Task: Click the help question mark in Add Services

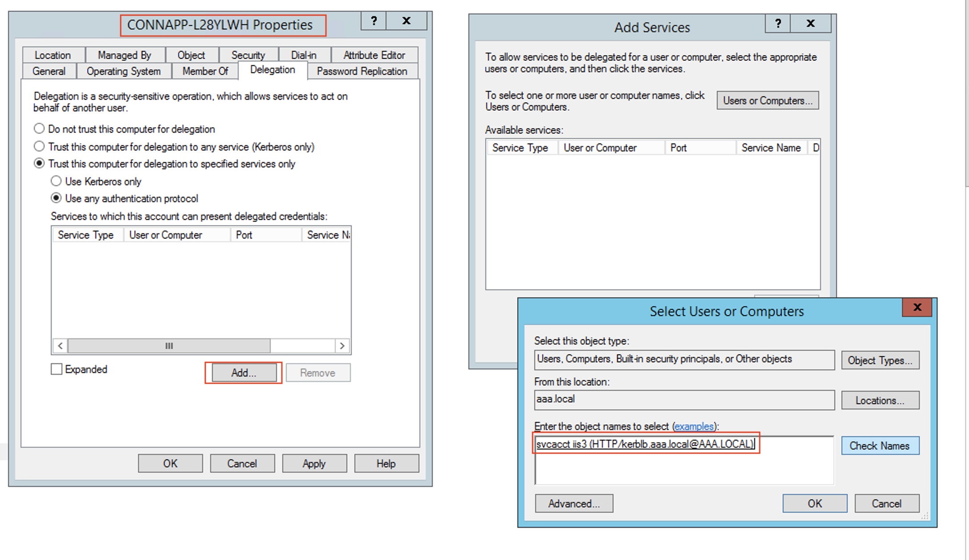Action: tap(778, 24)
